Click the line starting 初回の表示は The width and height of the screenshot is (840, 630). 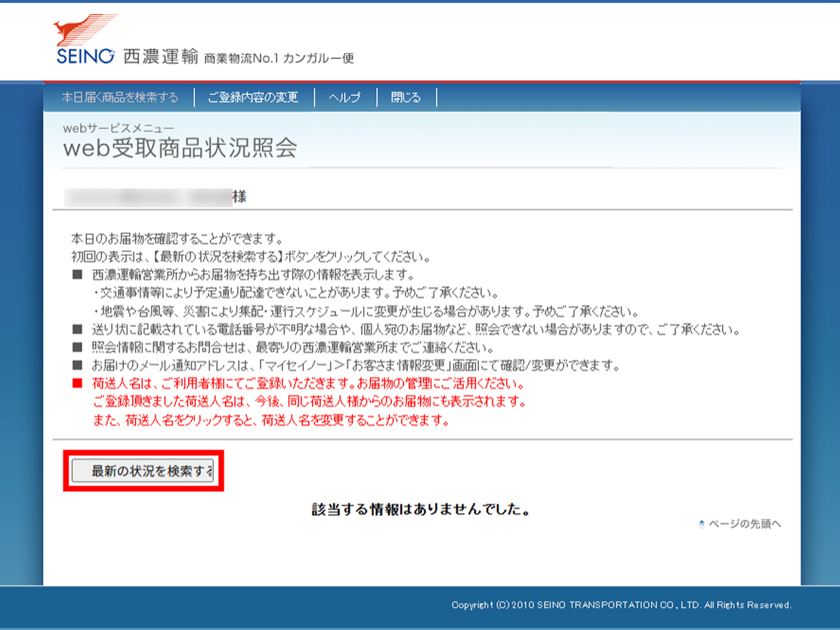tap(251, 257)
